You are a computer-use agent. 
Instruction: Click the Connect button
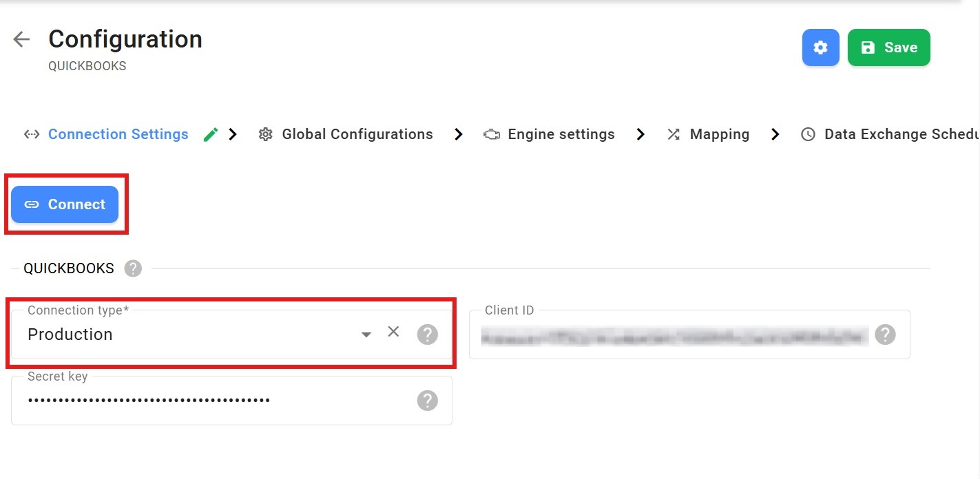pos(65,204)
